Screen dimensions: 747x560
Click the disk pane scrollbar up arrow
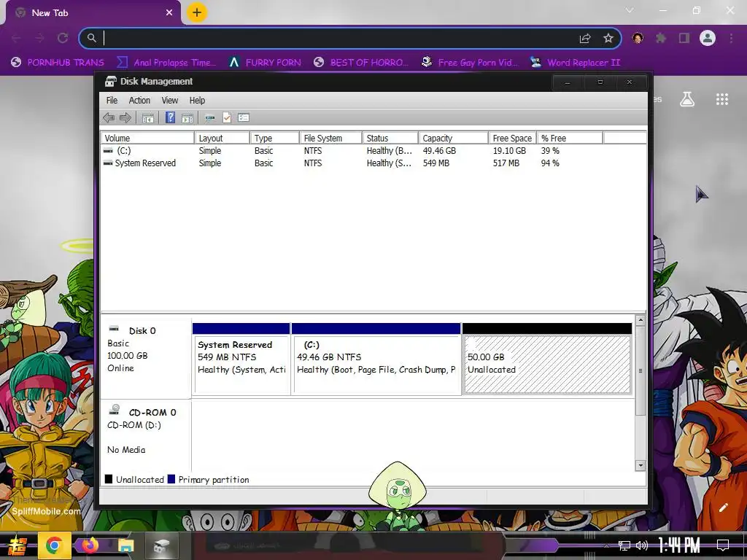[640, 321]
